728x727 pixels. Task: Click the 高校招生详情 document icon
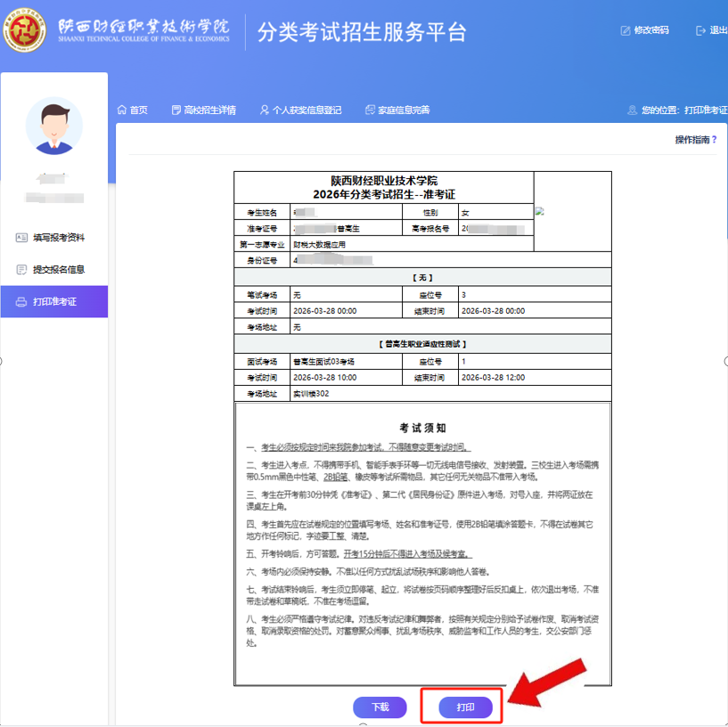(x=176, y=110)
